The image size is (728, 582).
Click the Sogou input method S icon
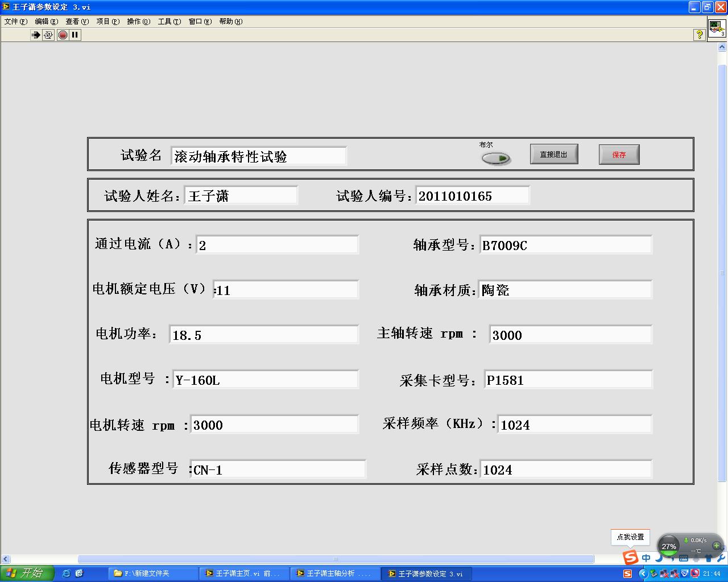[x=630, y=558]
